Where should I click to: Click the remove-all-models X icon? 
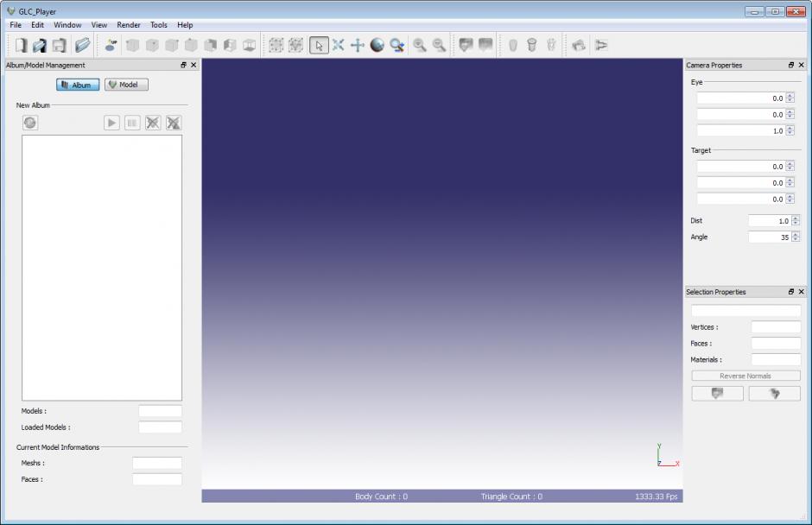pos(174,123)
